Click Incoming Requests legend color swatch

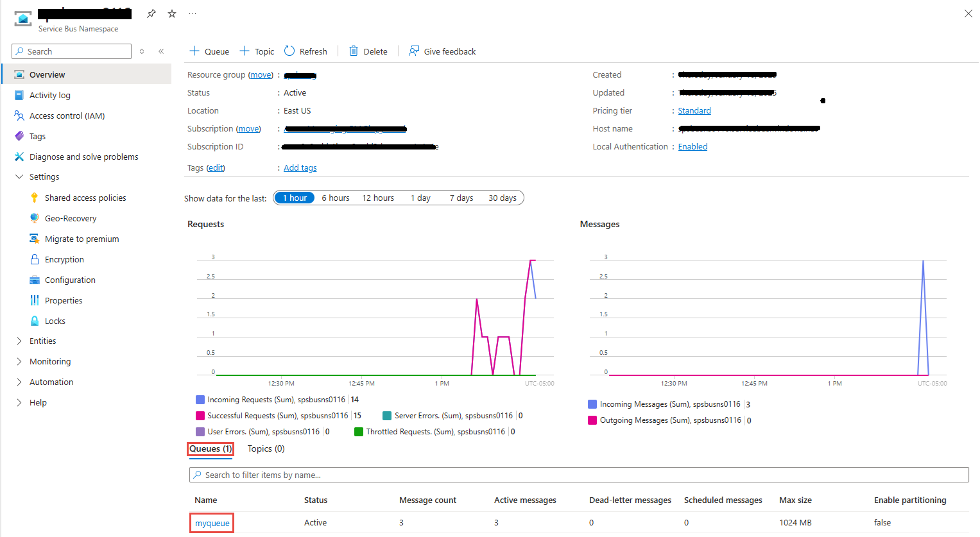click(200, 399)
